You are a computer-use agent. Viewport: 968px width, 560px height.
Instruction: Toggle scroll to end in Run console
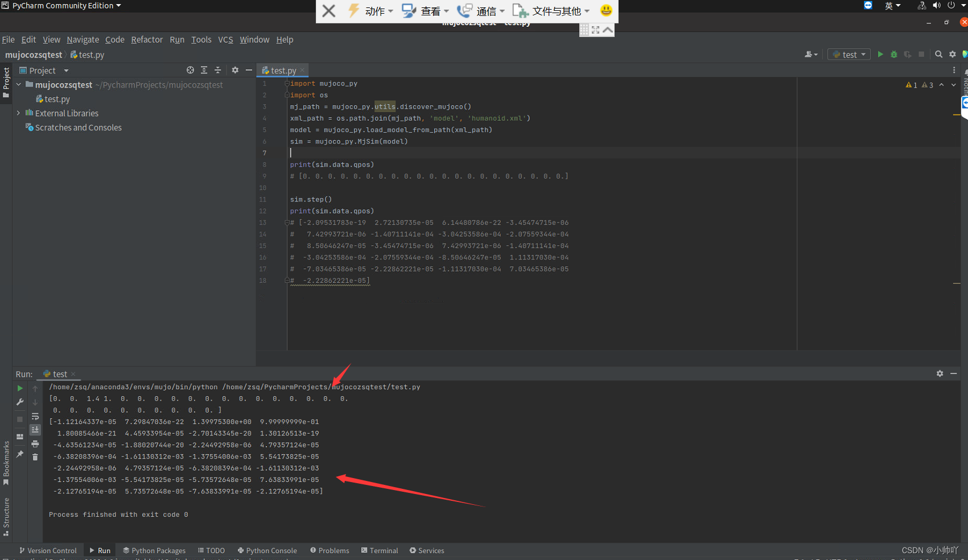[35, 430]
